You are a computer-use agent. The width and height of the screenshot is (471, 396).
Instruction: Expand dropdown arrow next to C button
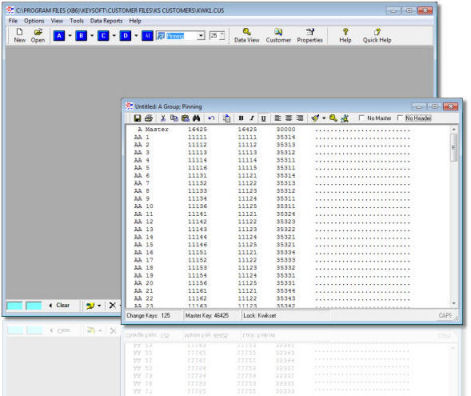(x=114, y=36)
